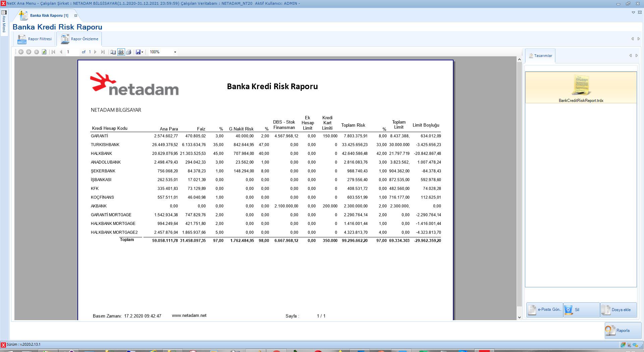Open the Tasarımlar tab
The width and height of the screenshot is (644, 352).
540,56
